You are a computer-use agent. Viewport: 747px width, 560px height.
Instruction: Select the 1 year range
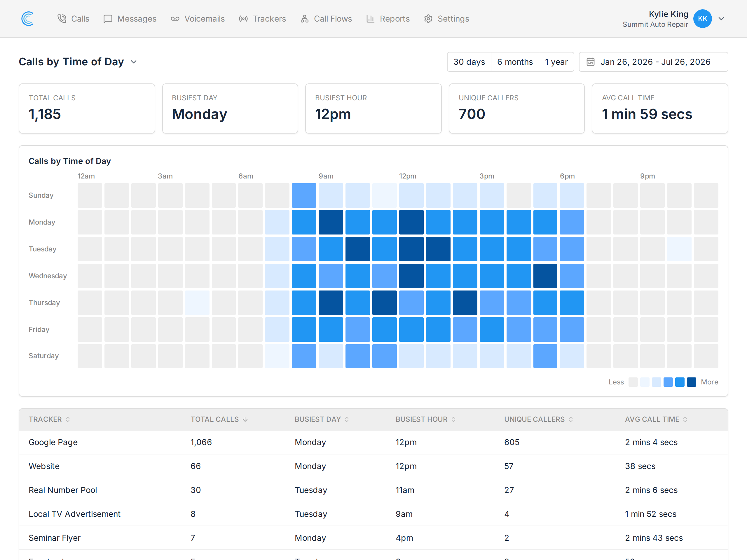tap(556, 62)
